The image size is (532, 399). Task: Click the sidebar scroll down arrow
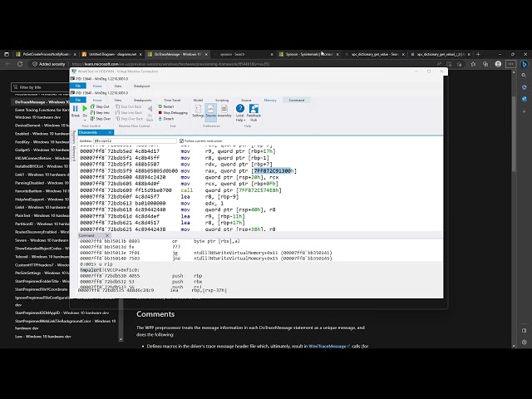click(121, 339)
